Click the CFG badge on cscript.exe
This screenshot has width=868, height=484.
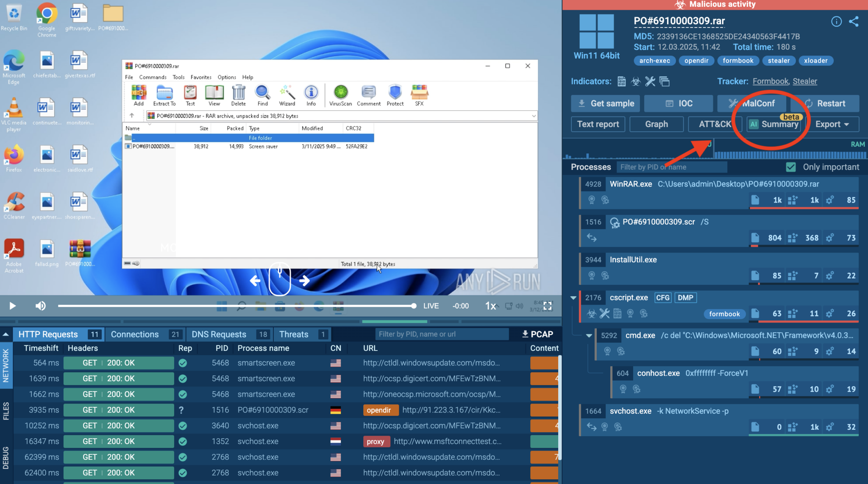pyautogui.click(x=662, y=298)
